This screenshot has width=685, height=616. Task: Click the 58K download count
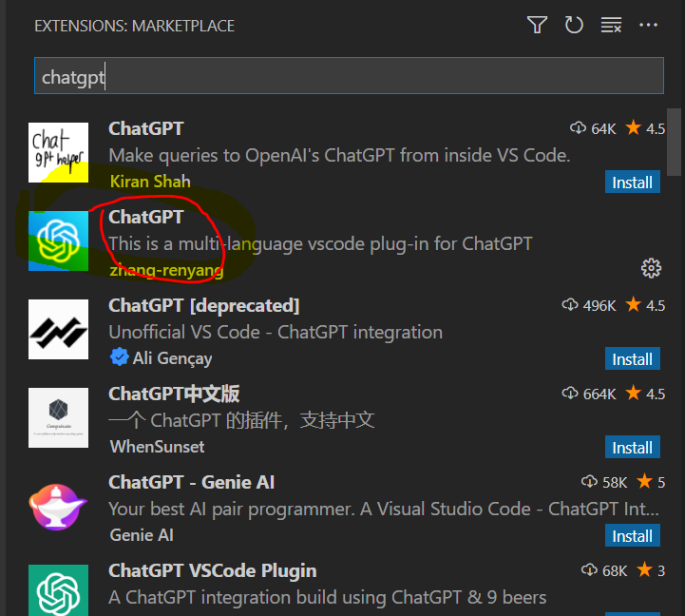point(604,482)
